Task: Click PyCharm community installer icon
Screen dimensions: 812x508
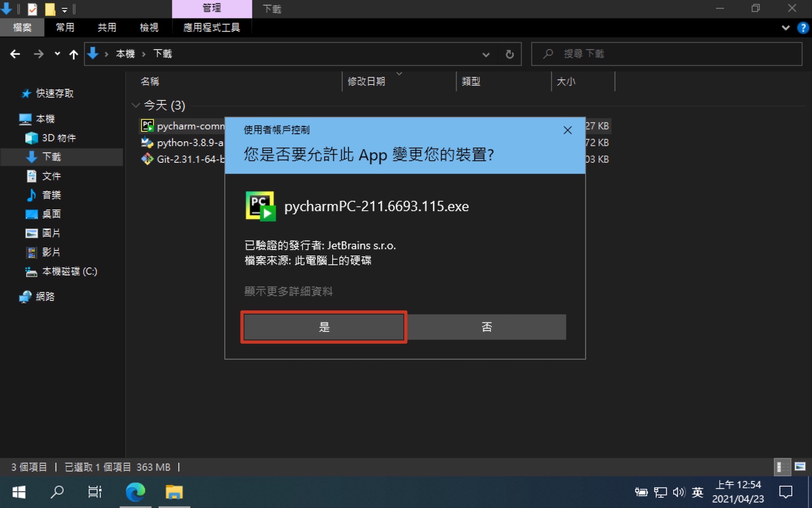Action: point(146,125)
